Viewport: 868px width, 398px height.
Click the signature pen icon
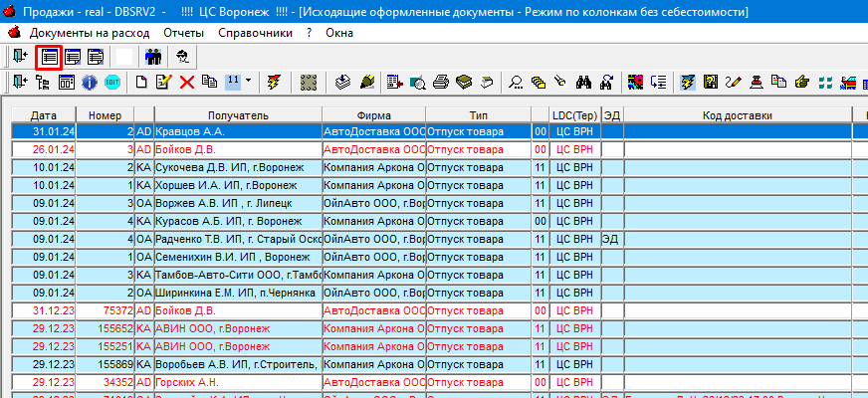click(x=734, y=82)
